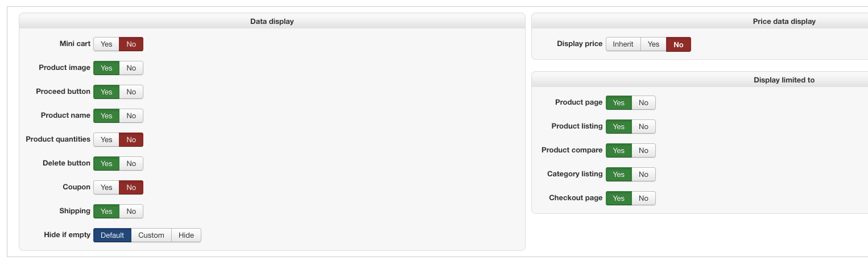Set Display price to Inherit

[x=623, y=44]
